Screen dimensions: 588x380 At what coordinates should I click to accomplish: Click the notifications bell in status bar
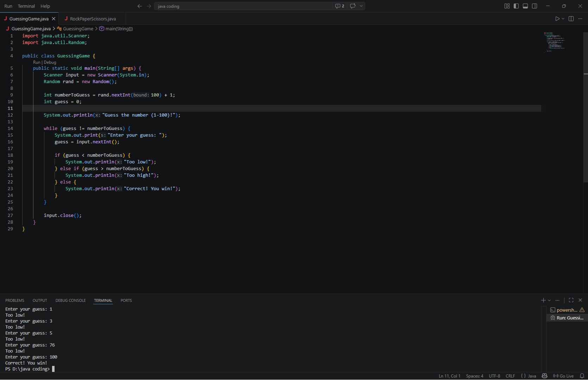pyautogui.click(x=582, y=376)
